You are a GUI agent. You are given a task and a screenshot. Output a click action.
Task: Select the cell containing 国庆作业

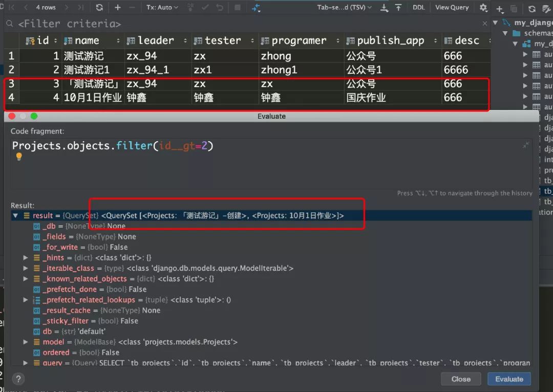pos(393,97)
